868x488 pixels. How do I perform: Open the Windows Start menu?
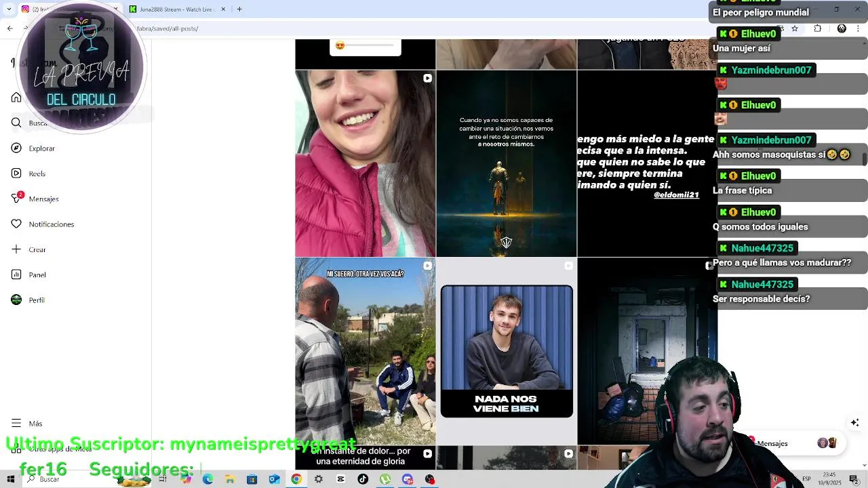(10, 479)
